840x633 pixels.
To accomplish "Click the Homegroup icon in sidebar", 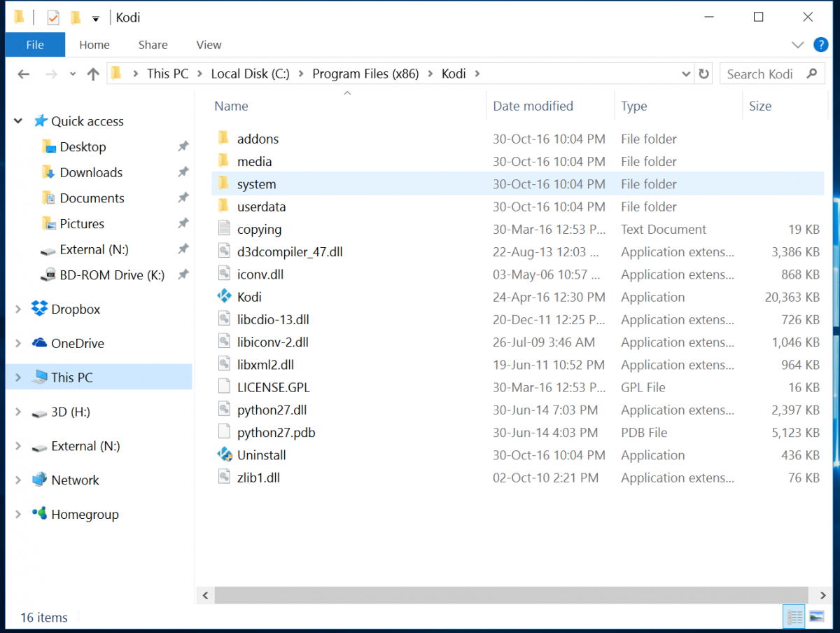I will point(40,514).
